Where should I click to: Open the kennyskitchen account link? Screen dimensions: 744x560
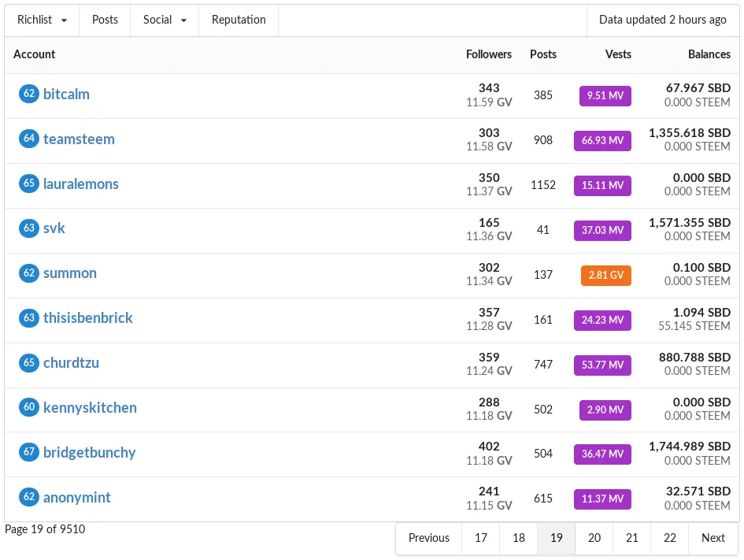point(90,408)
